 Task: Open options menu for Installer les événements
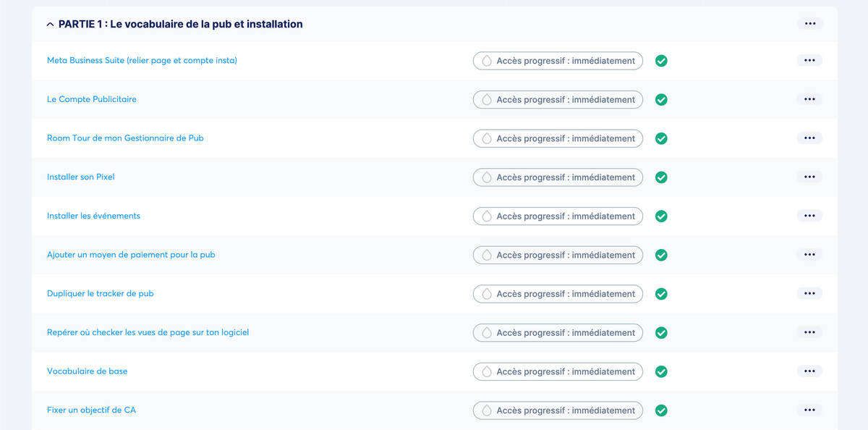809,216
